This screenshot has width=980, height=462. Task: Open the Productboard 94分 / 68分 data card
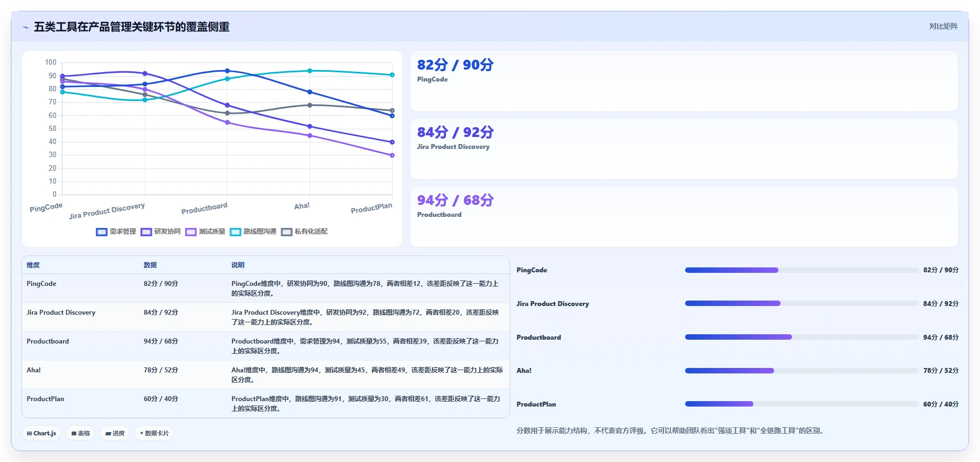684,216
